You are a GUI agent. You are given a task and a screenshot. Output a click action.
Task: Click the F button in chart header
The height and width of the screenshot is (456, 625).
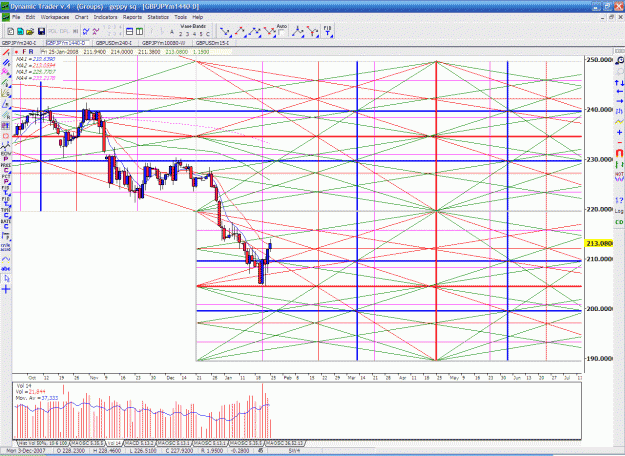[24, 52]
